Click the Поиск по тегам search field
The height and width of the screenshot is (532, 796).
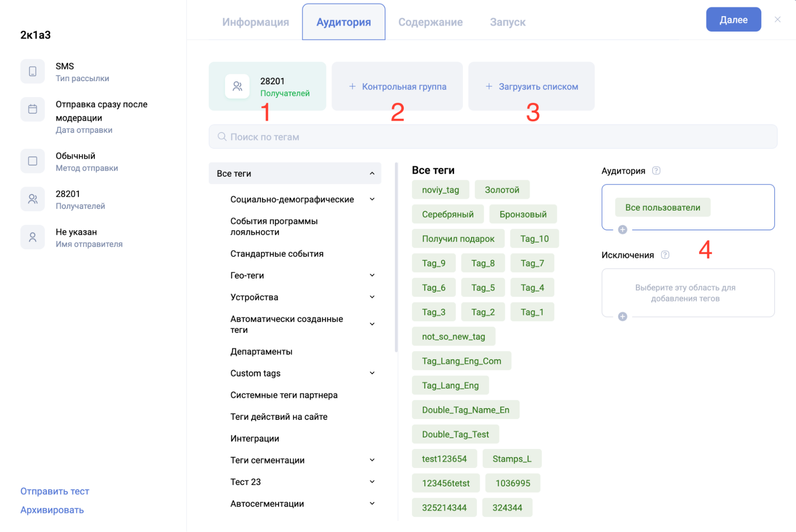[x=493, y=137]
